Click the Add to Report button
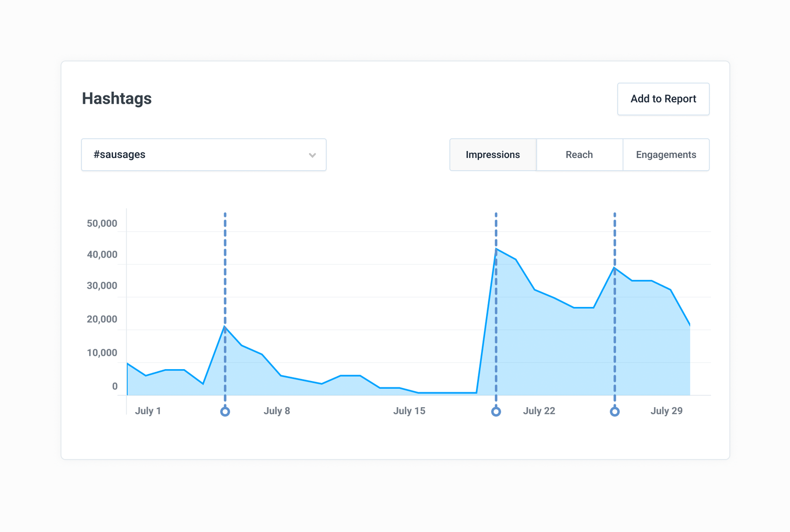The height and width of the screenshot is (532, 790). (663, 99)
